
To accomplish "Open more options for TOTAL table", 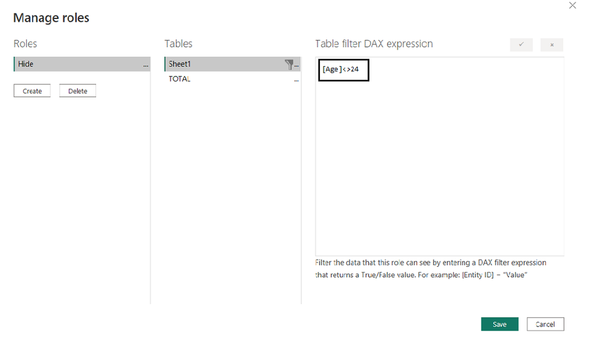I will pyautogui.click(x=297, y=79).
